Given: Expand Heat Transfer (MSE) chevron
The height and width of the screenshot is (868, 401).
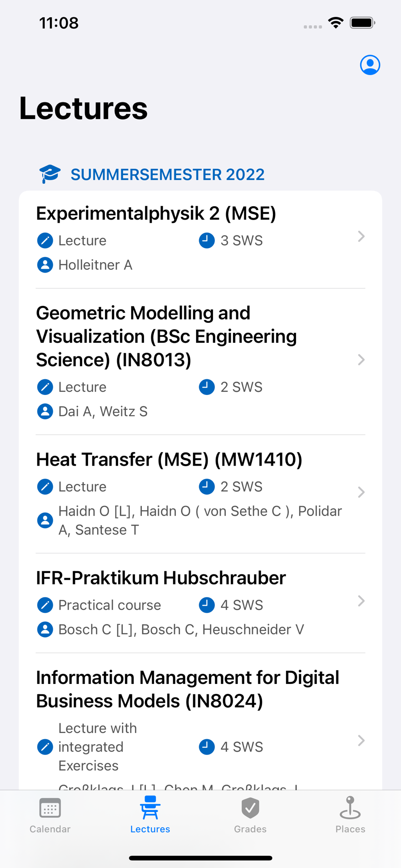Looking at the screenshot, I should coord(361,492).
